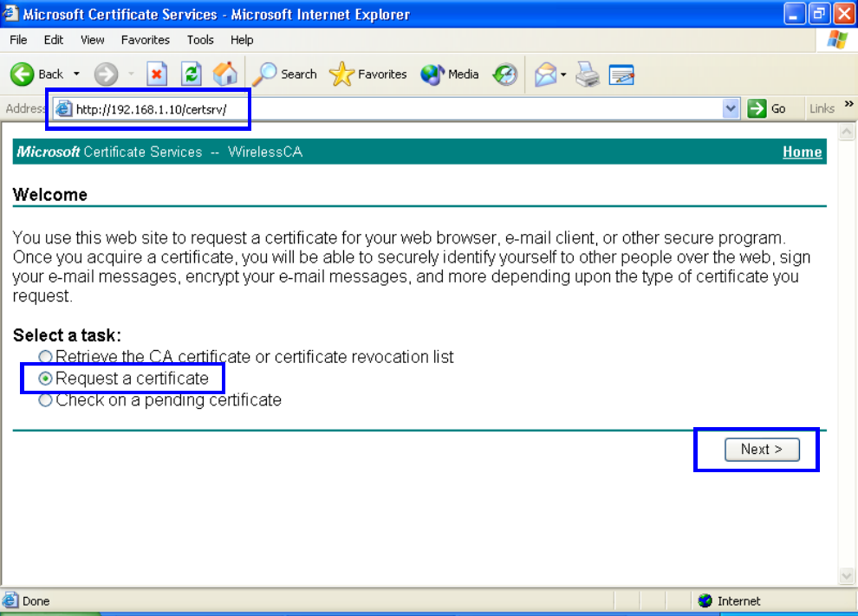Click the Done status page icon
The image size is (858, 616).
(x=10, y=600)
